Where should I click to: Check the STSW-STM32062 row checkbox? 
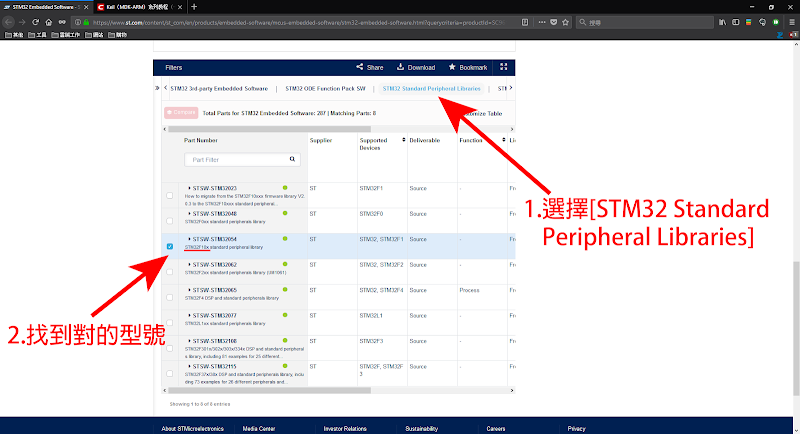[169, 272]
